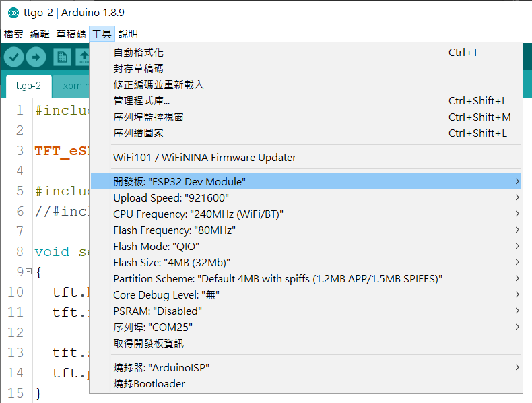Expand the 開發板 "ESP32 Dev Module" submenu

pyautogui.click(x=306, y=182)
